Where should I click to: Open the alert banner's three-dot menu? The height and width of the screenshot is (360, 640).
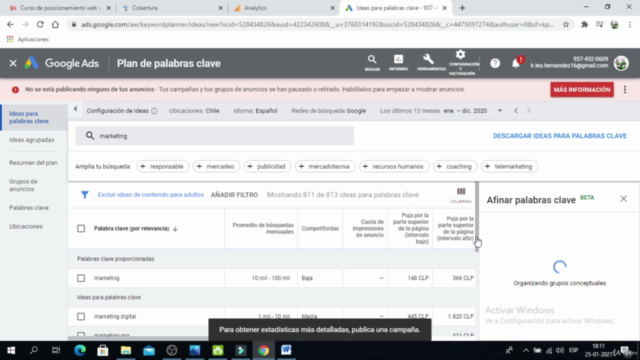(x=625, y=89)
